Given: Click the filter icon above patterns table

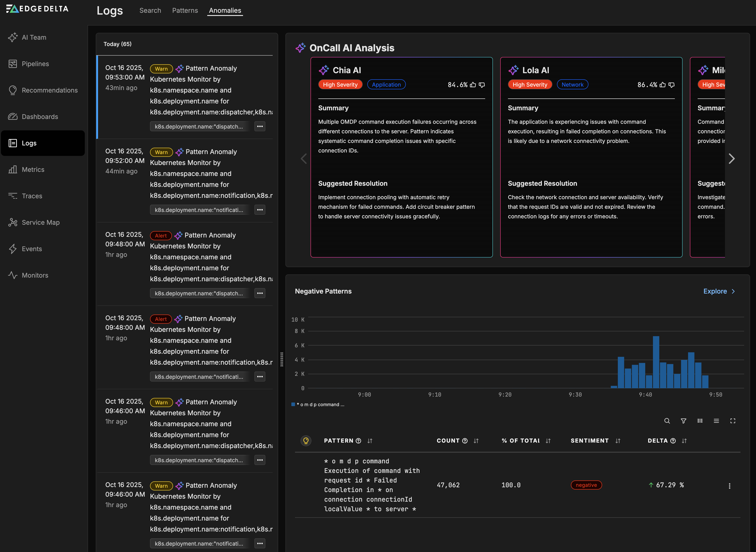Looking at the screenshot, I should [x=684, y=421].
